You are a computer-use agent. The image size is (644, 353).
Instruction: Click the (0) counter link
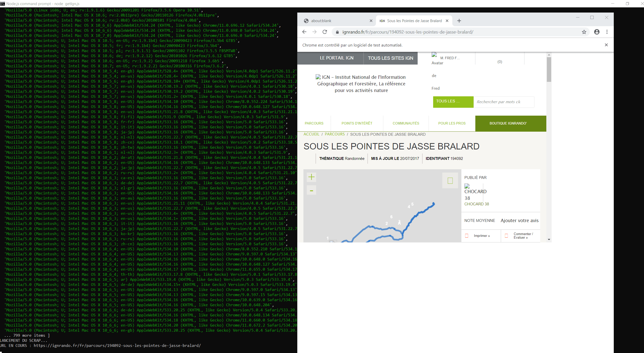500,62
